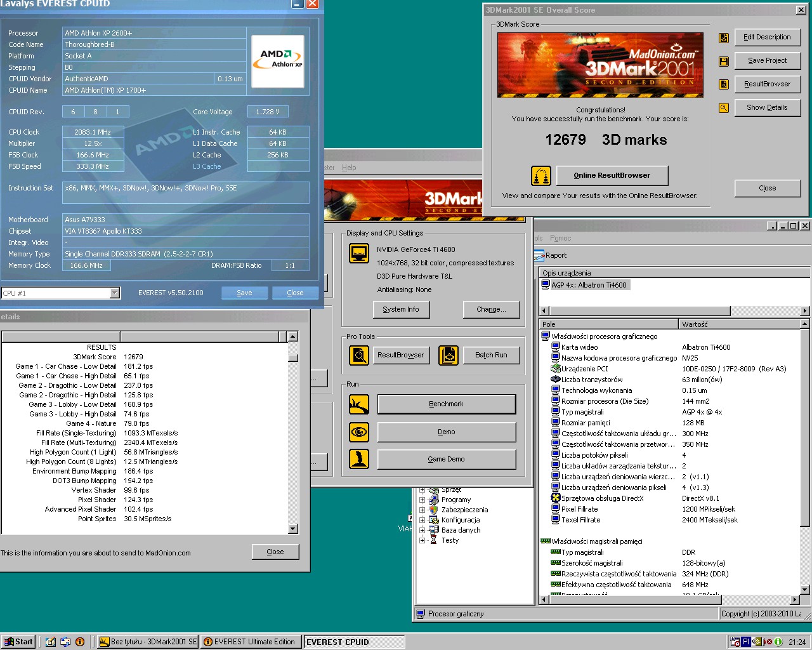Image resolution: width=812 pixels, height=650 pixels.
Task: Click the Edit Description icon in 3DMark score window
Action: pyautogui.click(x=723, y=38)
